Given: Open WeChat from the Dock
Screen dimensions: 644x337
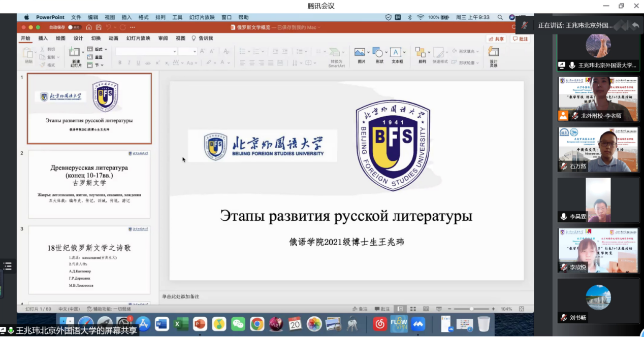Looking at the screenshot, I should click(238, 324).
